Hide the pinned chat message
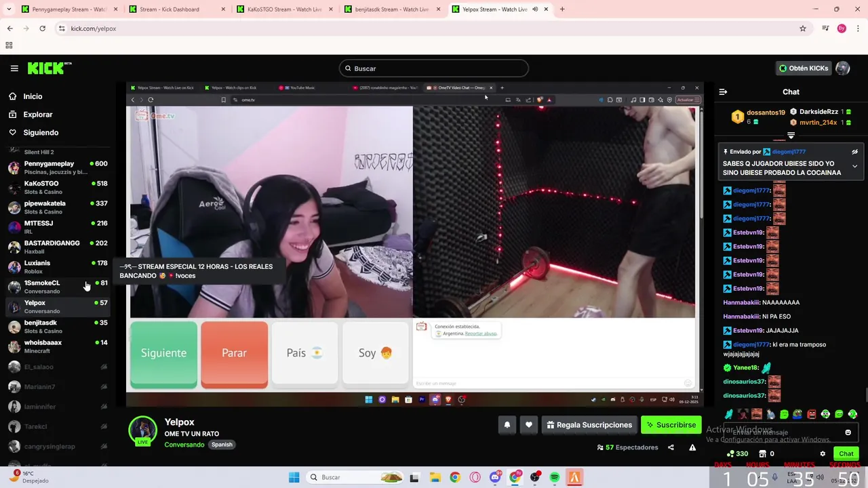The height and width of the screenshot is (488, 868). point(854,152)
